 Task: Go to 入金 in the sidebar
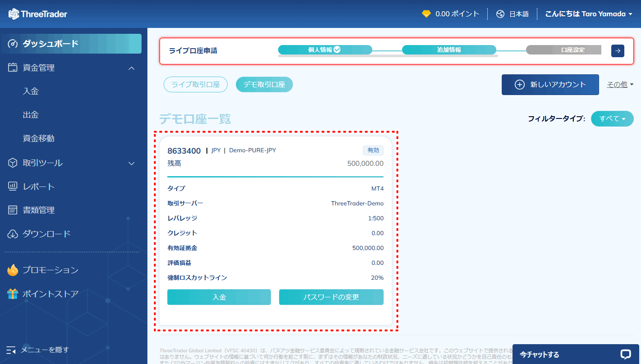pos(31,91)
